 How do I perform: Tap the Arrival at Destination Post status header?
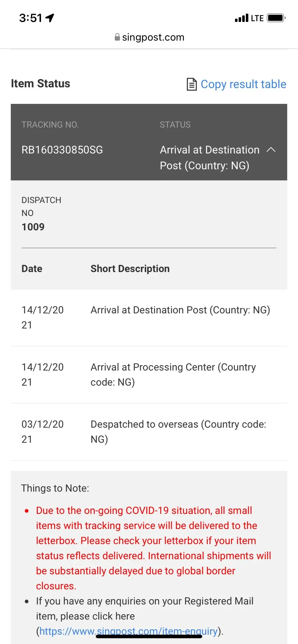tap(209, 157)
